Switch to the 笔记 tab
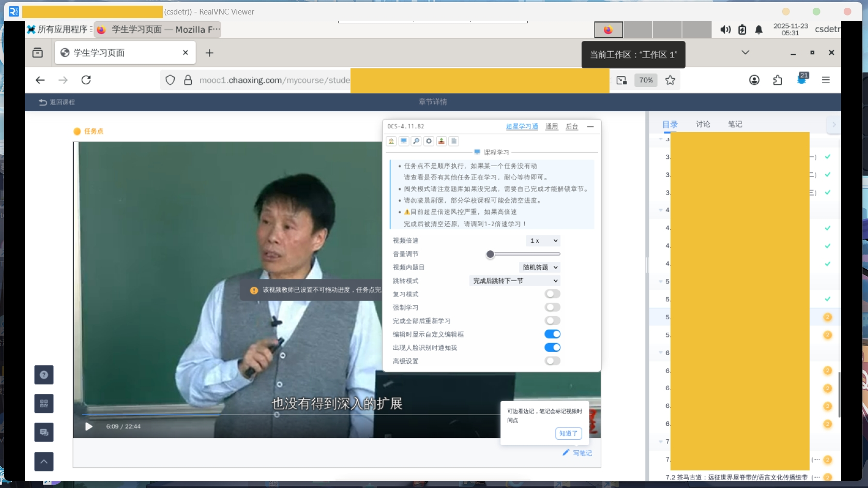 coord(735,124)
